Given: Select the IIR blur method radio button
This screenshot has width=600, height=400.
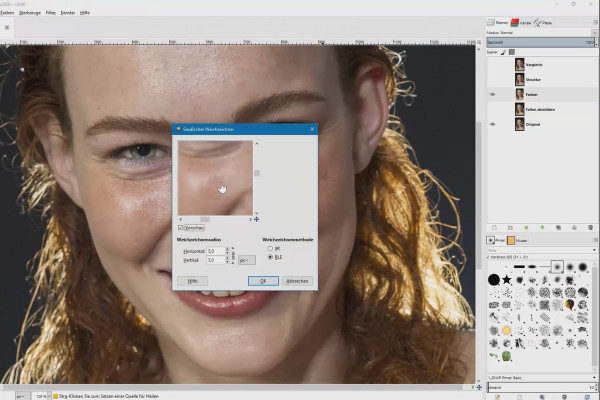Looking at the screenshot, I should 270,248.
